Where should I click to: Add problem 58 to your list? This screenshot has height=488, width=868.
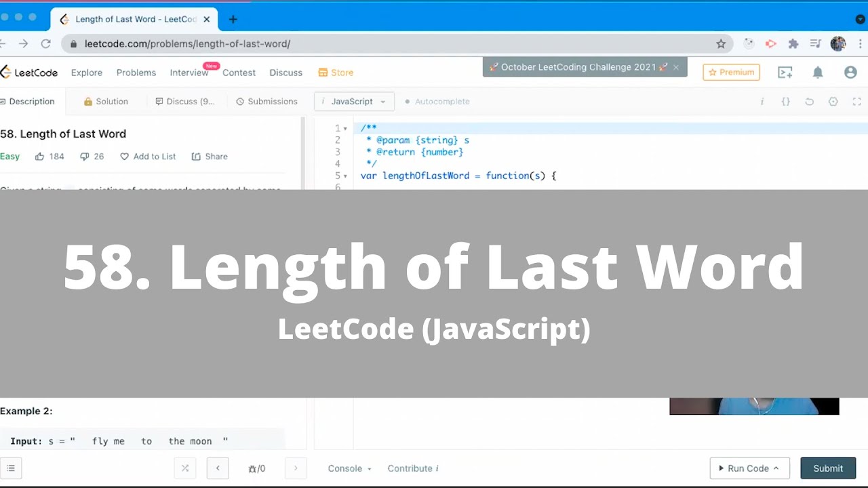[148, 157]
